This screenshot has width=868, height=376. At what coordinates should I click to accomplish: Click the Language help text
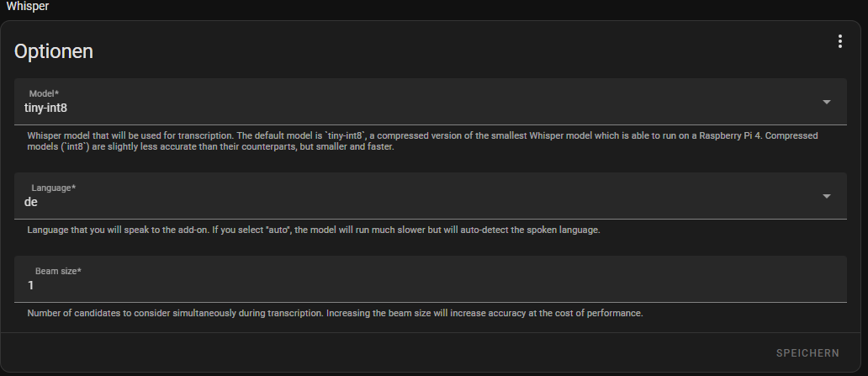pyautogui.click(x=313, y=230)
